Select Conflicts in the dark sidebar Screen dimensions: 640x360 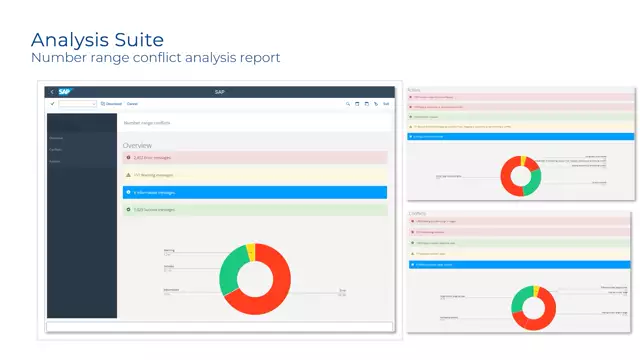[x=55, y=149]
